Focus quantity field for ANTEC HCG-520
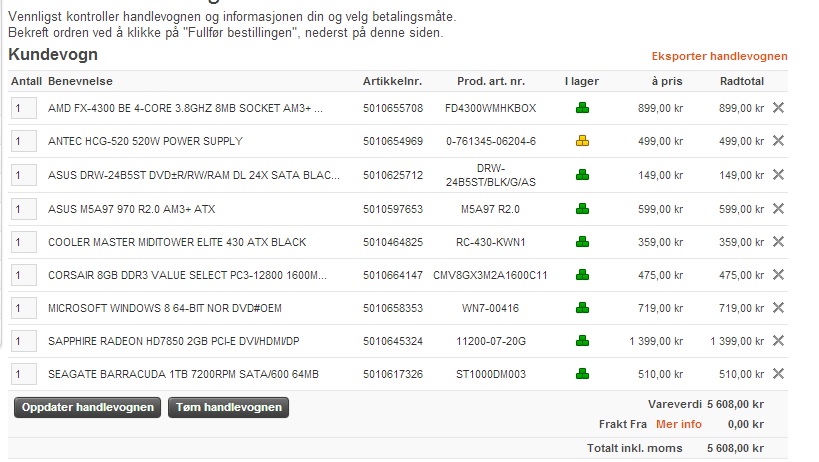Viewport: 819px width, 462px height. (x=24, y=141)
